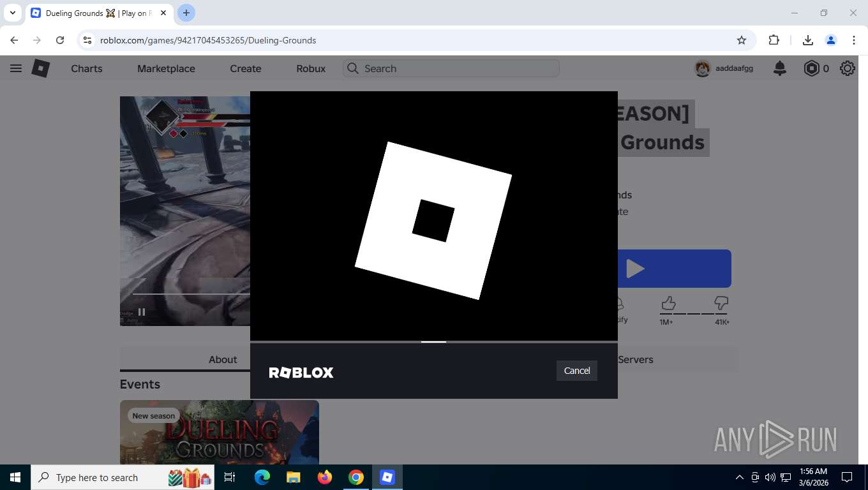868x490 pixels.
Task: Open Chrome extensions puzzle icon
Action: click(x=774, y=40)
